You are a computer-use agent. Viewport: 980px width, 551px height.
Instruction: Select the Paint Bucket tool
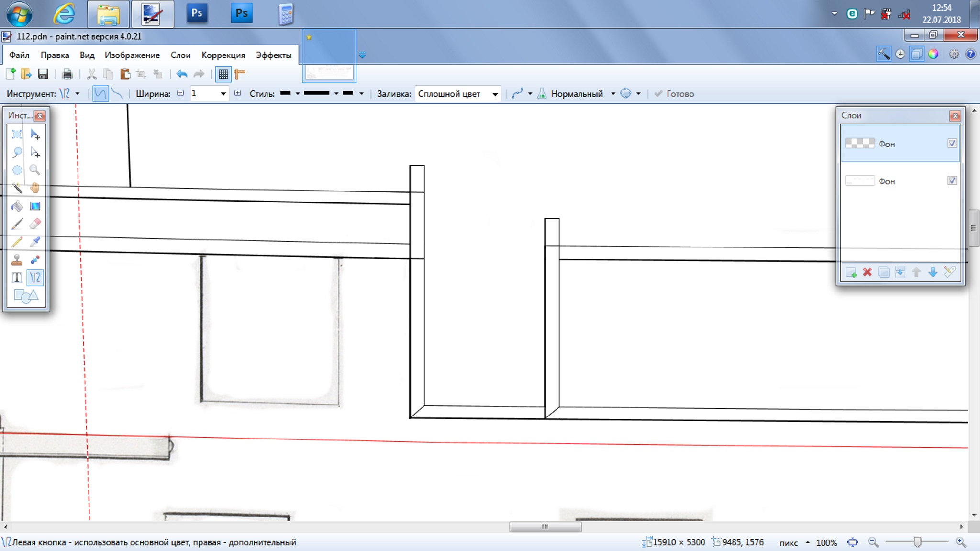17,206
